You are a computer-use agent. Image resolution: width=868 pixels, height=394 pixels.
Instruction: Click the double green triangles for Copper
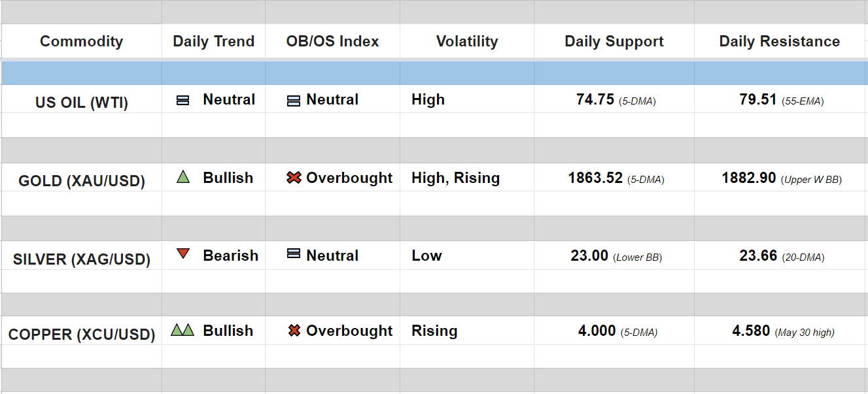pos(182,330)
